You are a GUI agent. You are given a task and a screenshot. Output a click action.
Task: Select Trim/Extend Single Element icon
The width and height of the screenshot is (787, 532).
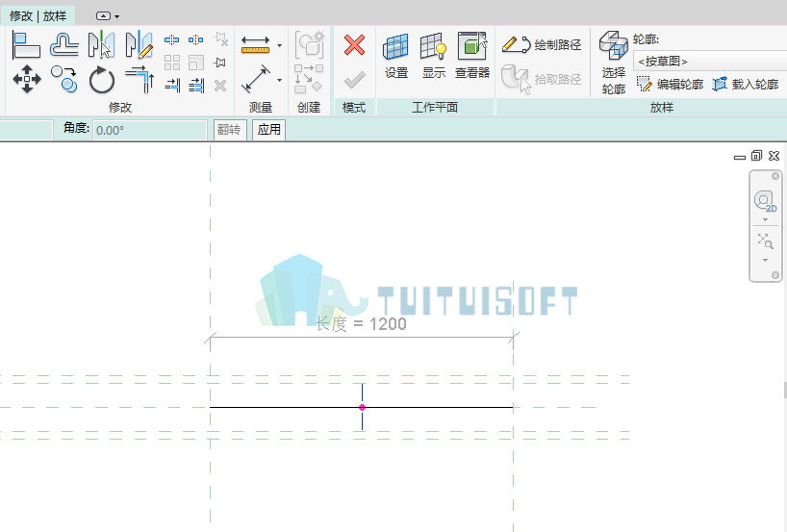pos(171,86)
